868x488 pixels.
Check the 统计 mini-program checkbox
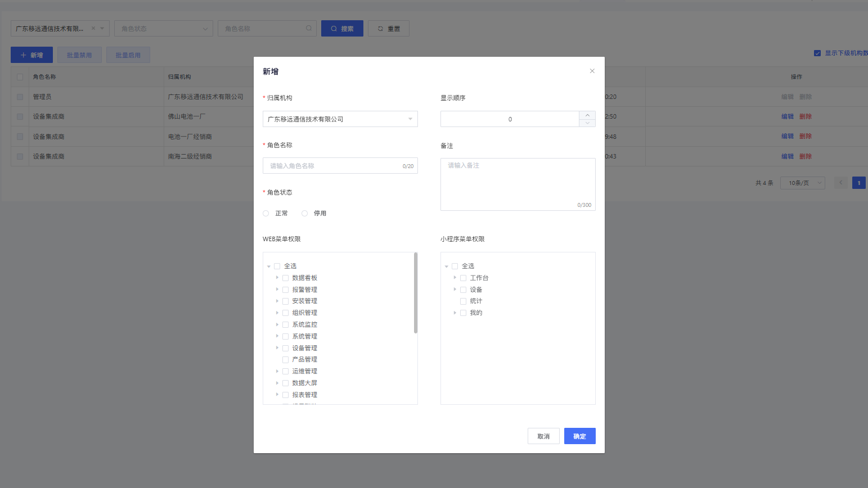click(464, 301)
